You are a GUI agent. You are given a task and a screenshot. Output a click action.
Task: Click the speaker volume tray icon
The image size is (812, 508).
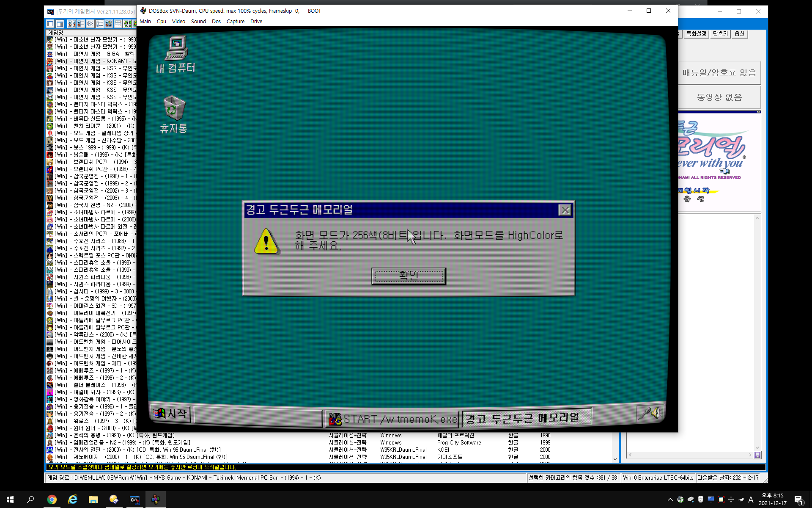pos(655,413)
